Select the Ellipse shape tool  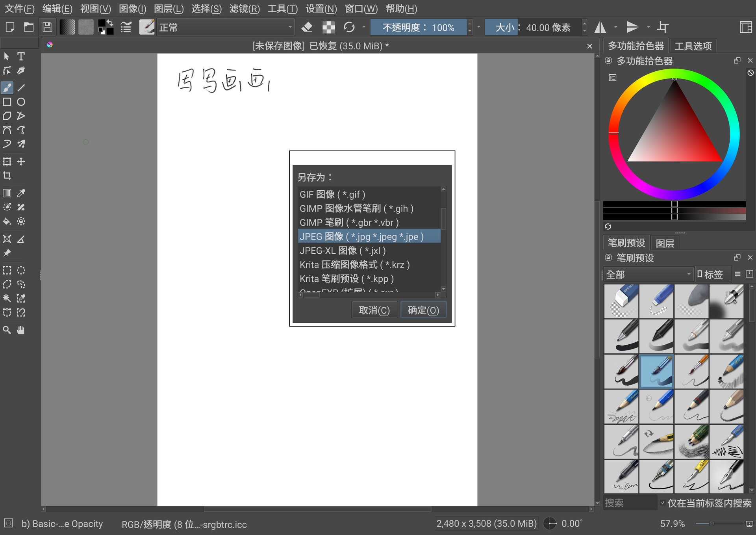click(21, 102)
